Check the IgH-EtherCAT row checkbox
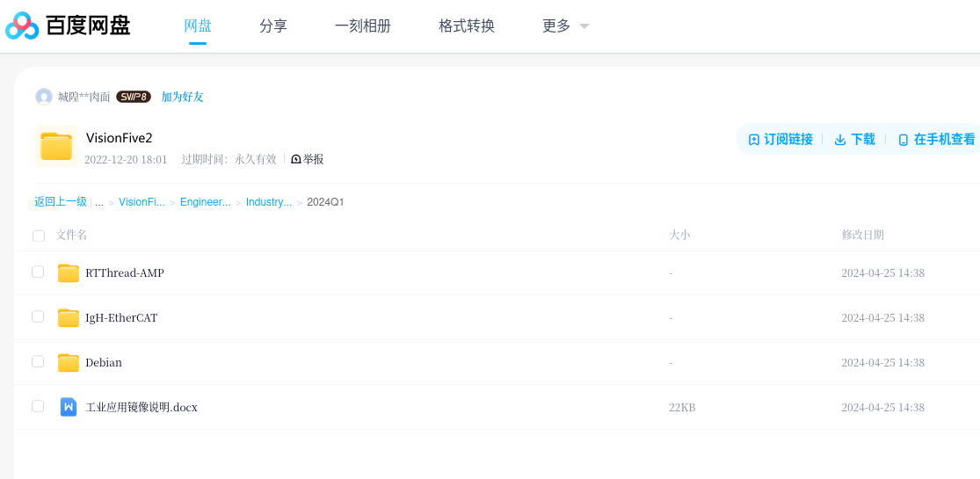 [38, 316]
